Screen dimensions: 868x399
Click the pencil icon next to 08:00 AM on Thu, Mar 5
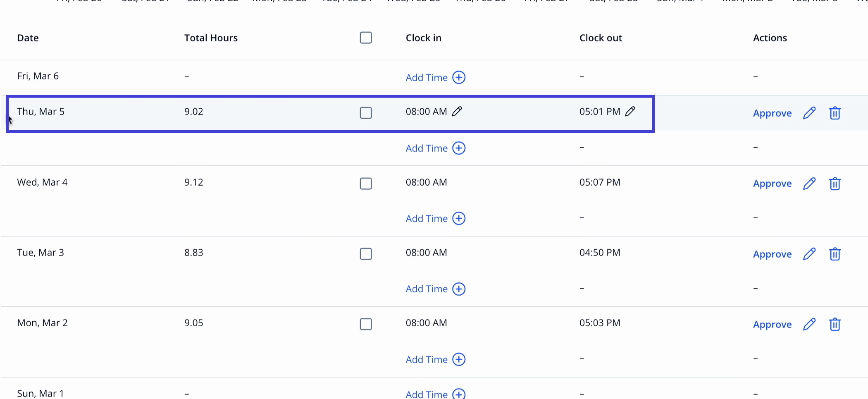(457, 111)
